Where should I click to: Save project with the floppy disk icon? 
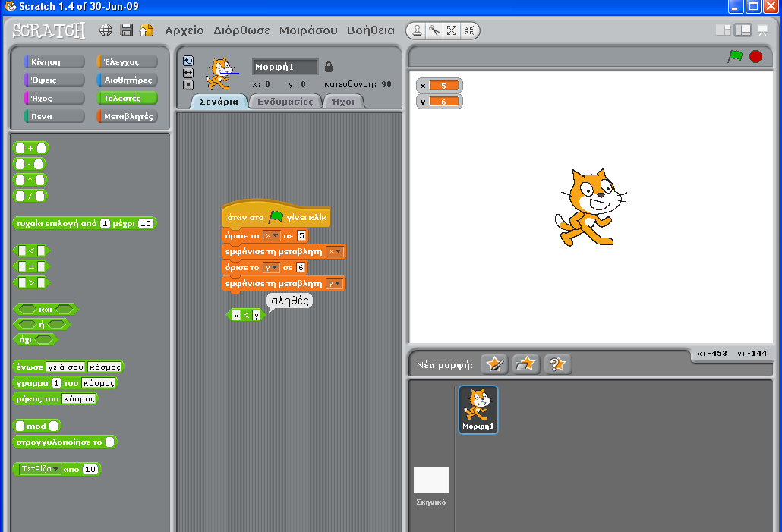click(127, 30)
